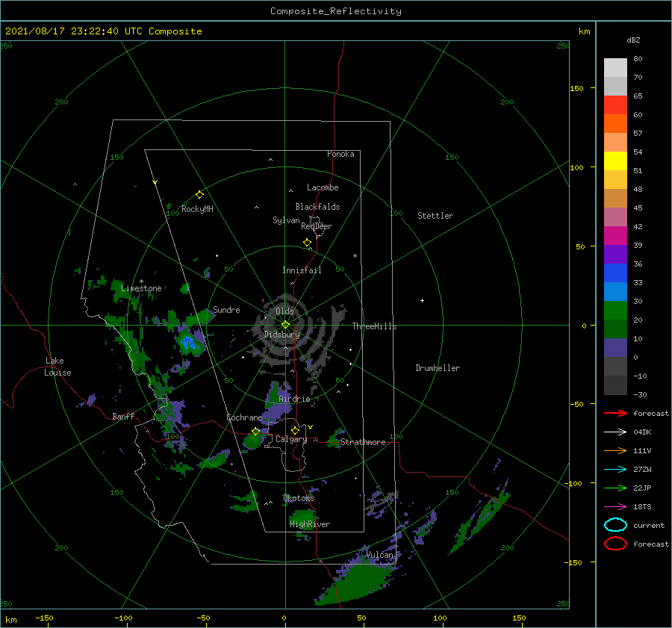Click the yellow diamond marker above Calgary
The image size is (672, 628).
[295, 430]
